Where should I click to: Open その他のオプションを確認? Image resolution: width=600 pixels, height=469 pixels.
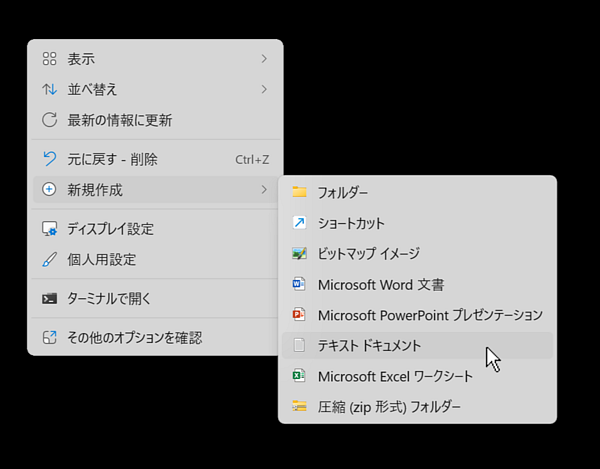click(x=134, y=337)
